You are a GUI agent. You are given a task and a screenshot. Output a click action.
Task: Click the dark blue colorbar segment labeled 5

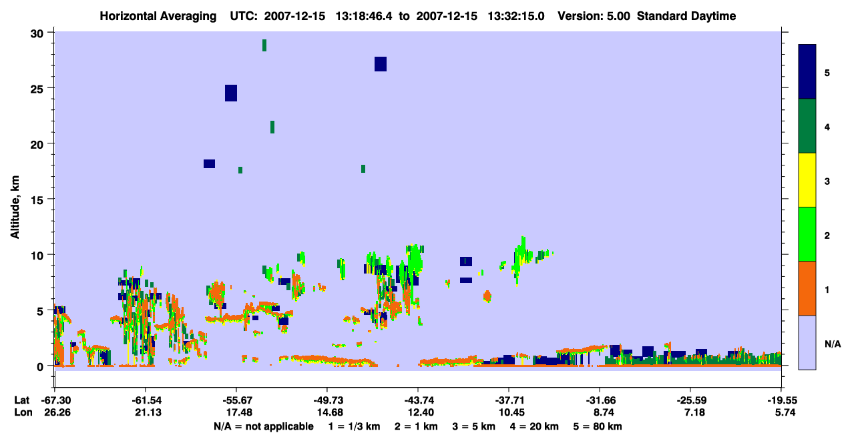pos(807,72)
